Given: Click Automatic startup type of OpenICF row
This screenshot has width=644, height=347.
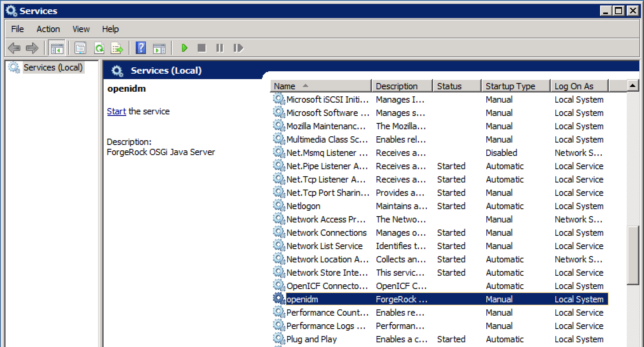Looking at the screenshot, I should click(505, 286).
